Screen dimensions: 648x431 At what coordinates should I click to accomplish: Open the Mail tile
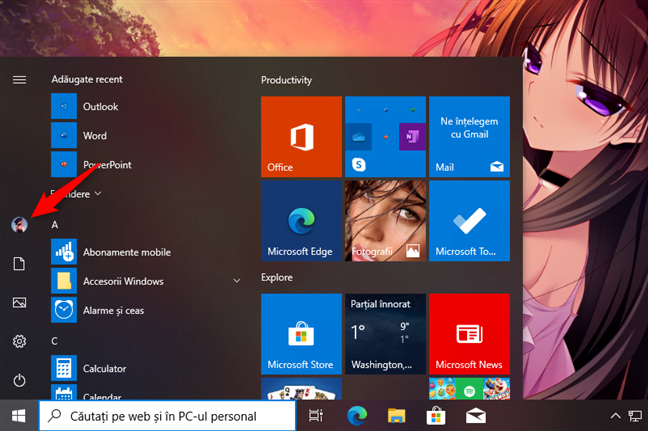coord(469,137)
